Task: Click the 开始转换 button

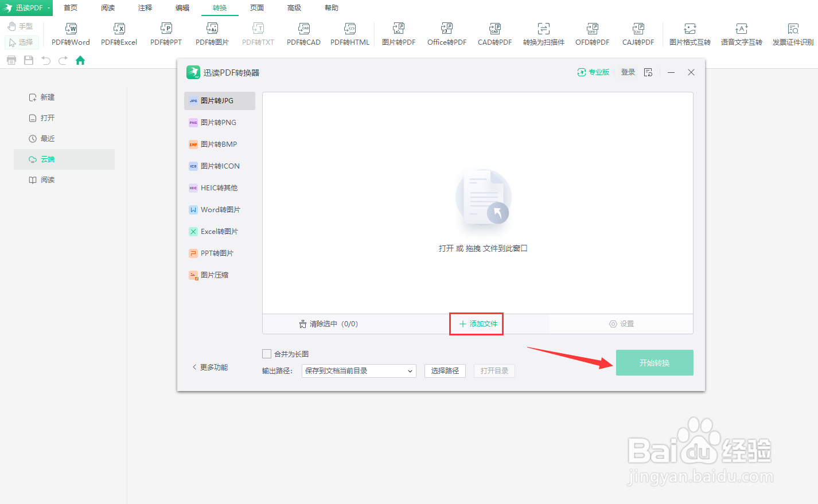Action: coord(655,363)
